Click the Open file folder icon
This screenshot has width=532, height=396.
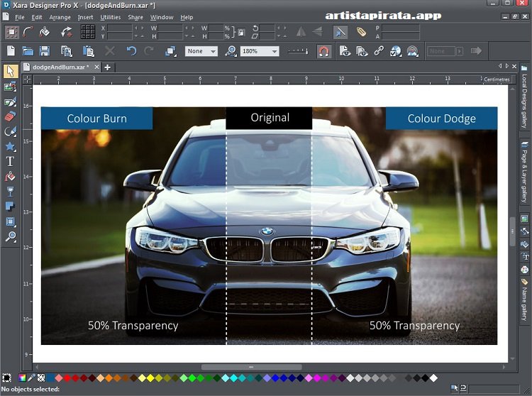point(28,51)
